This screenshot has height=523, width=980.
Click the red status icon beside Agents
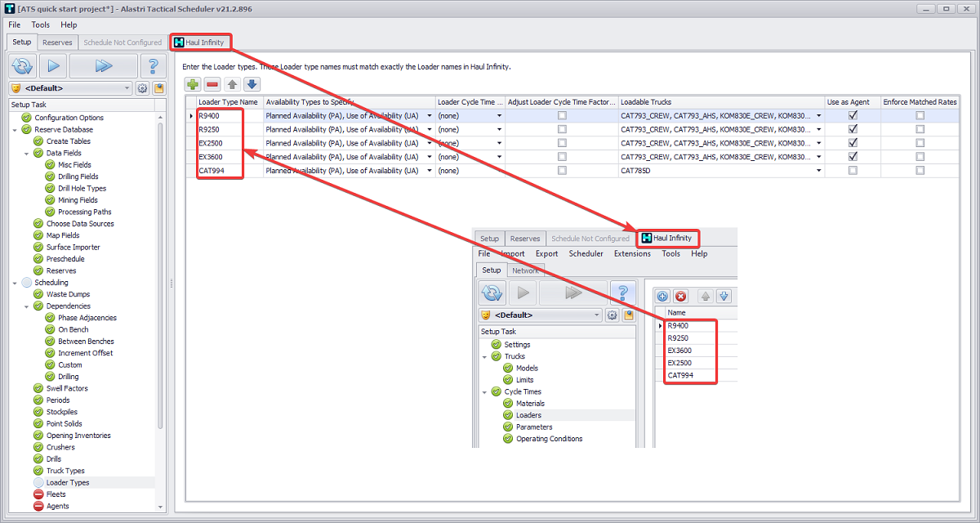38,506
